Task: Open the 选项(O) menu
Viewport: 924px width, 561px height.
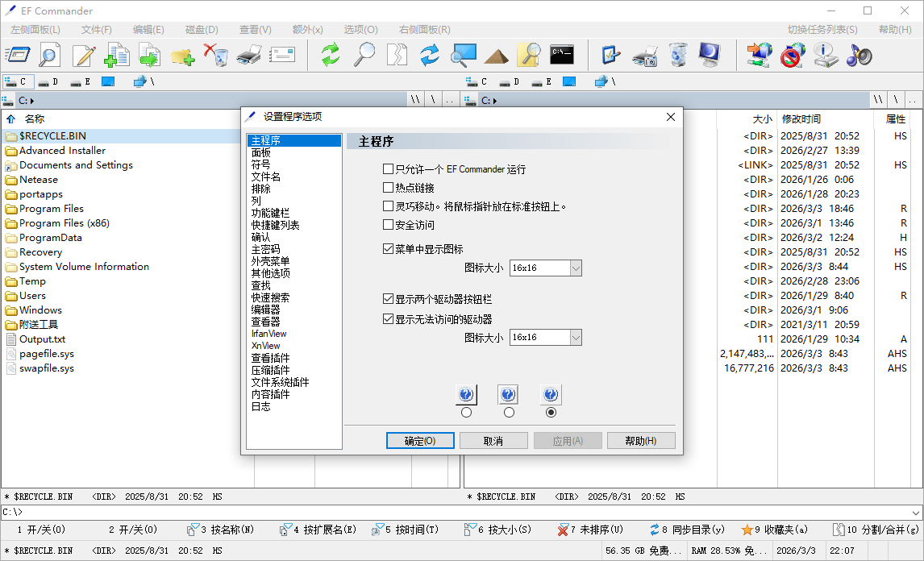Action: [360, 29]
